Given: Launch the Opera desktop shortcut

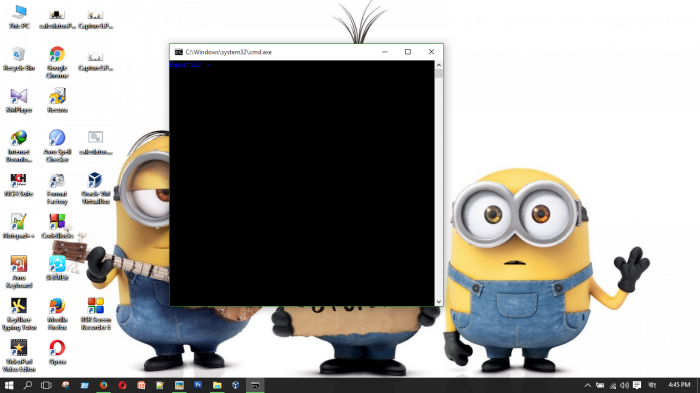Looking at the screenshot, I should 57,352.
